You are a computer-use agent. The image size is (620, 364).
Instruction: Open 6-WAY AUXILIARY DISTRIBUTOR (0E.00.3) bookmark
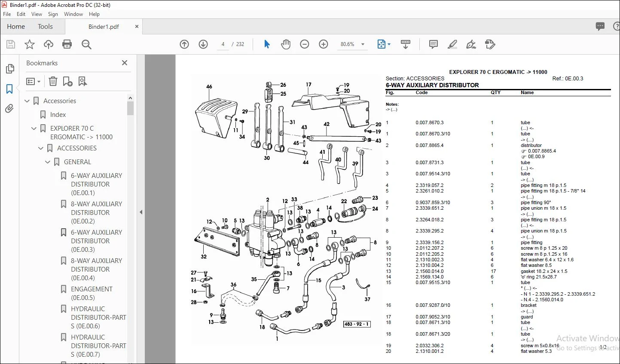(96, 241)
